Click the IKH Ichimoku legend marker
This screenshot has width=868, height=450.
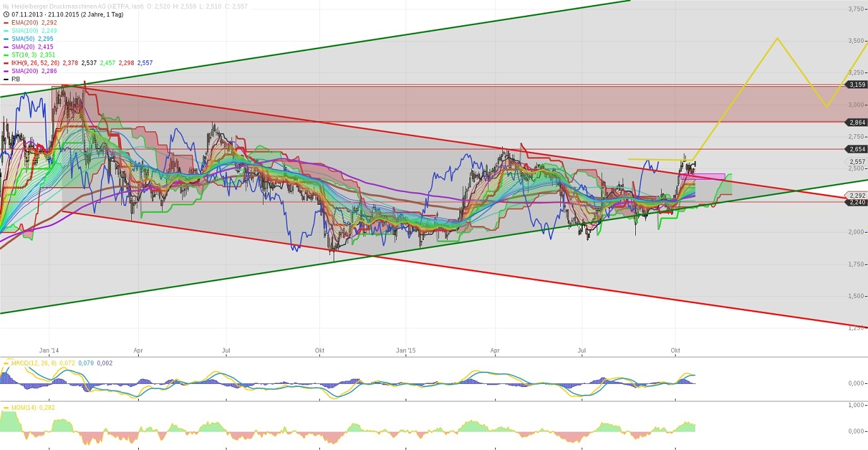click(6, 63)
